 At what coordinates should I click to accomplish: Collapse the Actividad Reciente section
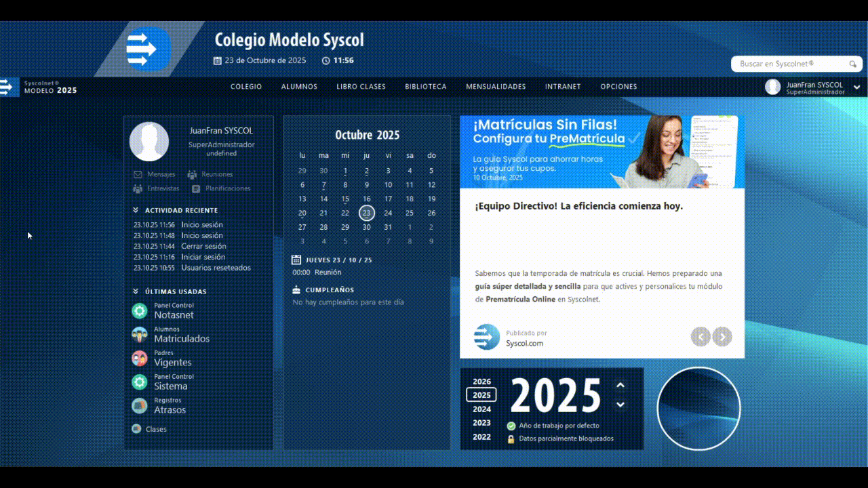[136, 210]
